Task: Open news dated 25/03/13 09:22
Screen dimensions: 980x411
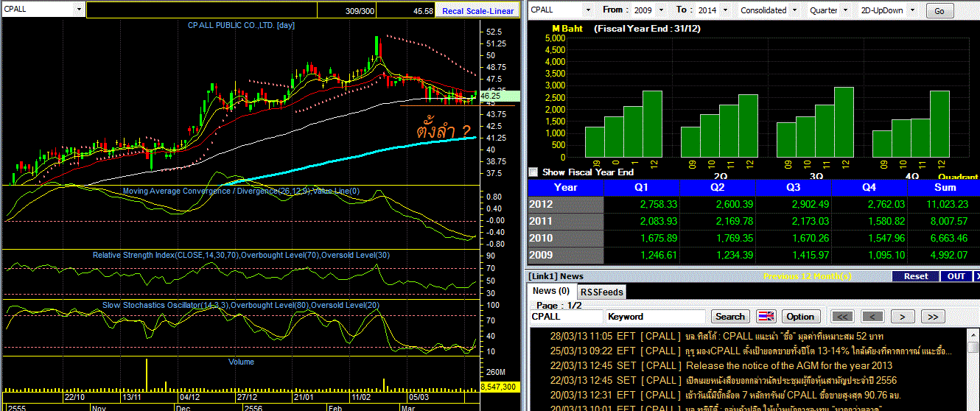Action: (x=751, y=351)
